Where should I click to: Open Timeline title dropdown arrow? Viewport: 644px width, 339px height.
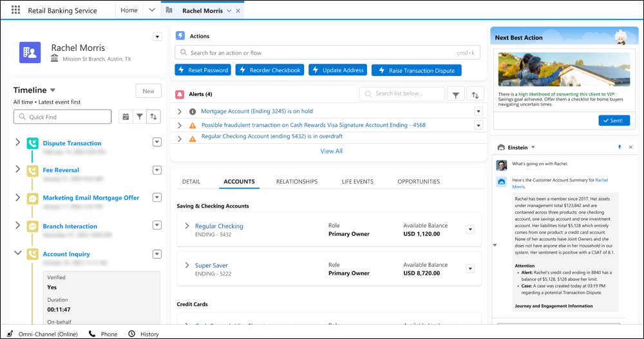(53, 90)
